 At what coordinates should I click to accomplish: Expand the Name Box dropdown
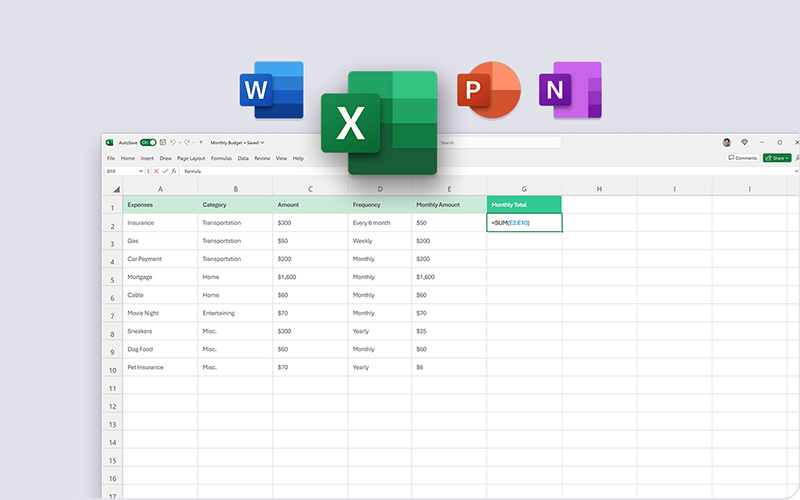tap(141, 171)
